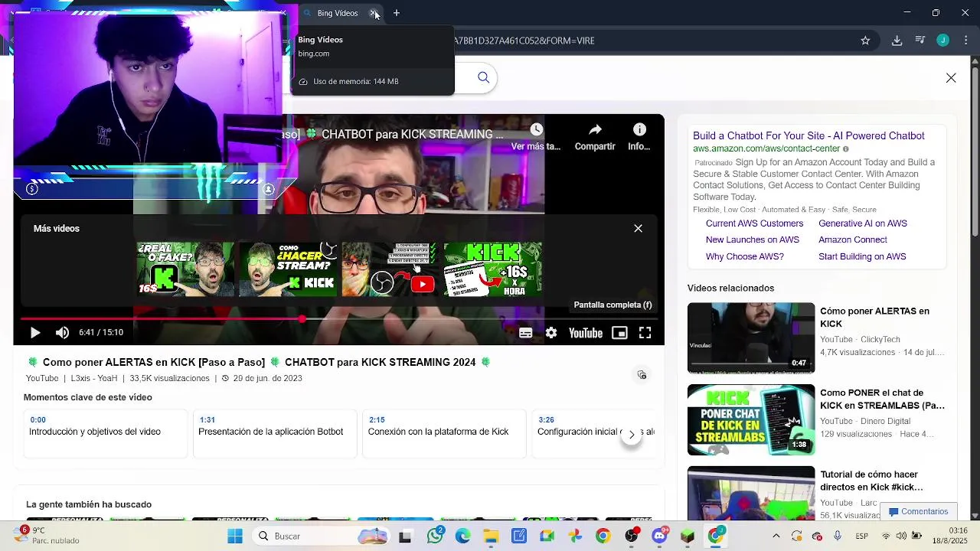Open OBS Studio from the taskbar

631,536
